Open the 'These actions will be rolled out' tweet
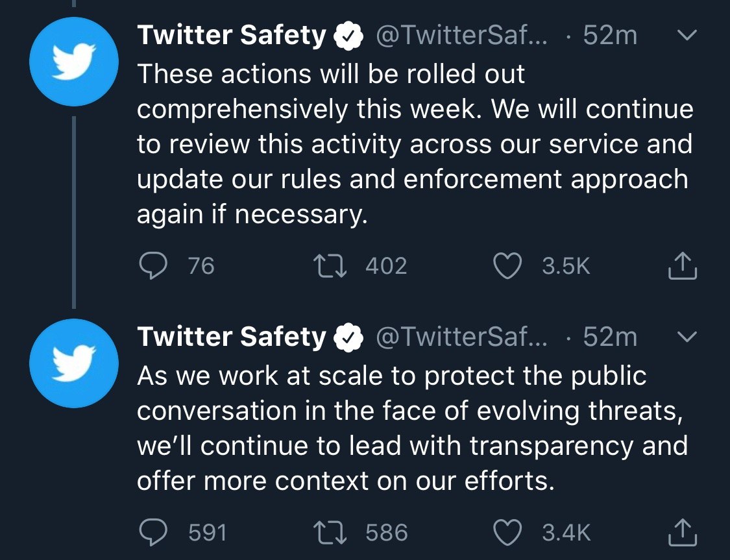The height and width of the screenshot is (560, 730). tap(415, 144)
